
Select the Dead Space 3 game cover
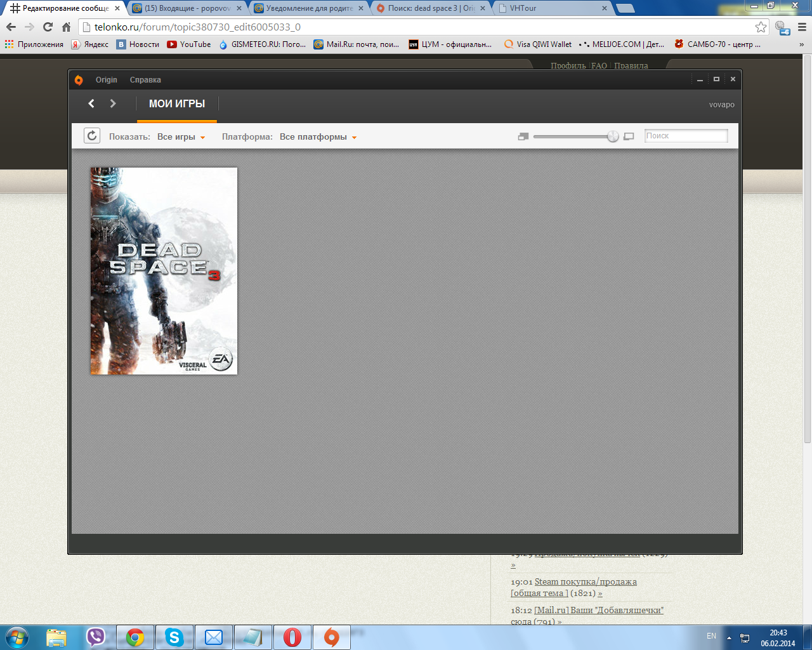(x=164, y=271)
